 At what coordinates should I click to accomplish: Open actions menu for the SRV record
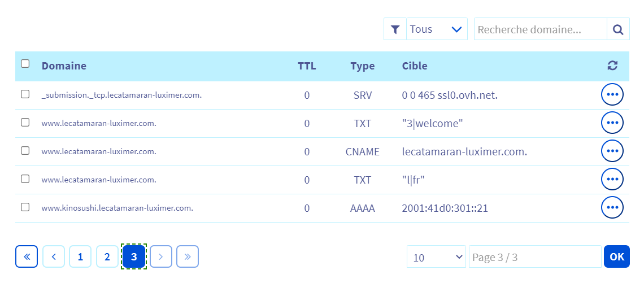coord(612,95)
